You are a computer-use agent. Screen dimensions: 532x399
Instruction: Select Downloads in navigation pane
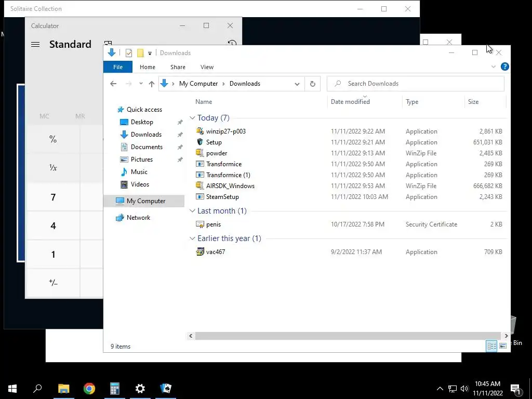point(146,135)
